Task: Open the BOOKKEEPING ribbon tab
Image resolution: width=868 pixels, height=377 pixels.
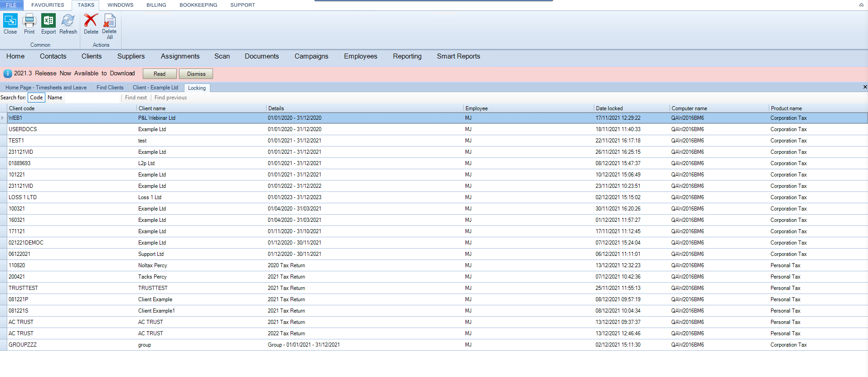Action: pos(198,5)
